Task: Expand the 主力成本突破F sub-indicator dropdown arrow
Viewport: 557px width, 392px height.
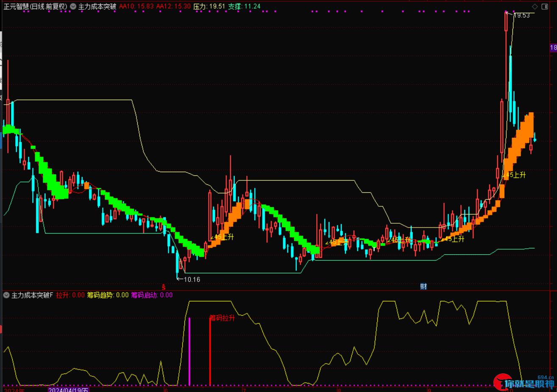Action: point(6,295)
